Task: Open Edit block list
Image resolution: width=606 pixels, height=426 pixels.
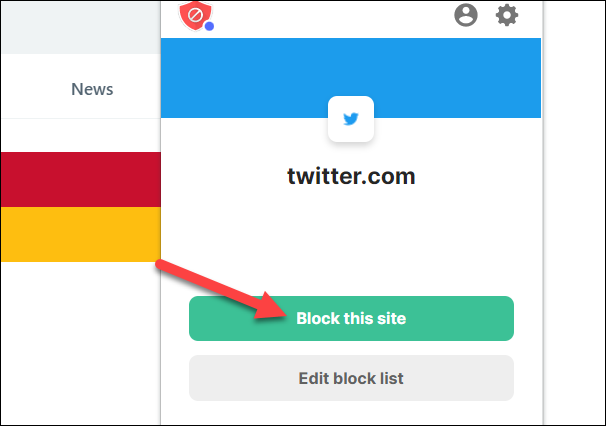Action: point(351,378)
